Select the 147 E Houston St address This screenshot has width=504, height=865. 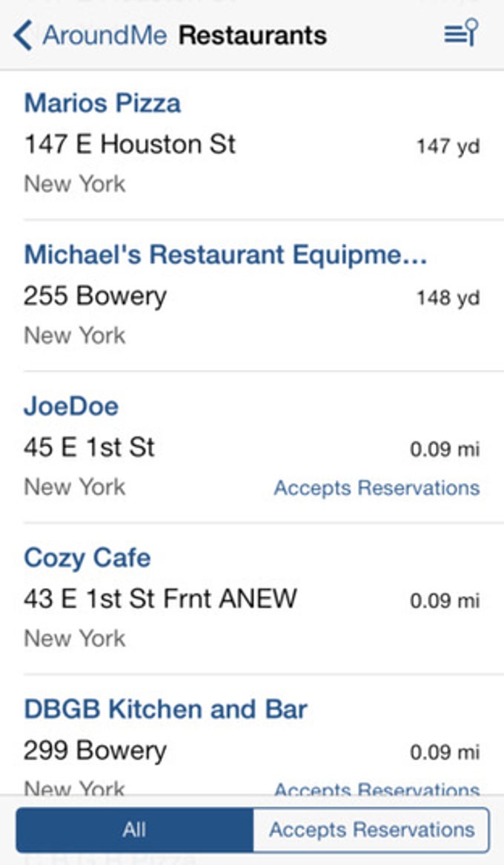(130, 145)
